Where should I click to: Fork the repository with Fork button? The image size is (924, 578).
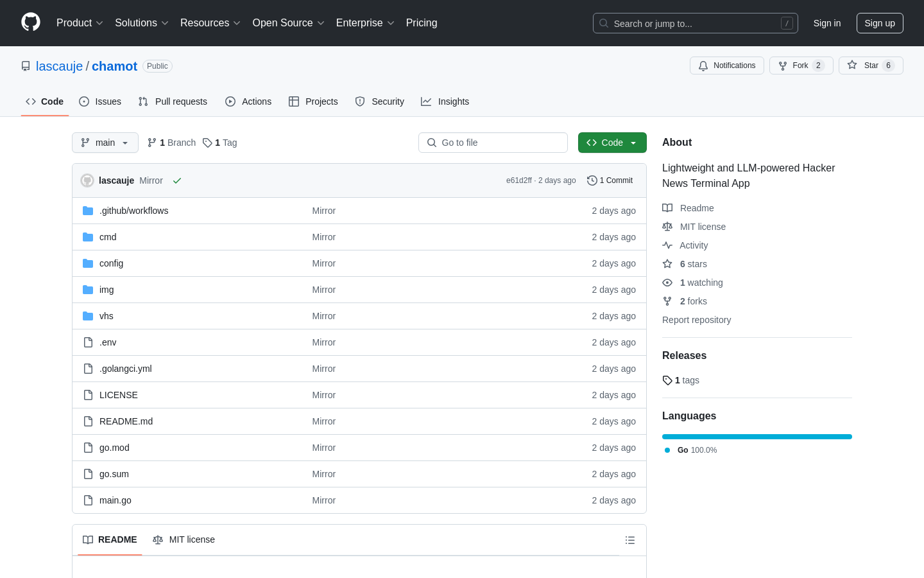(801, 66)
